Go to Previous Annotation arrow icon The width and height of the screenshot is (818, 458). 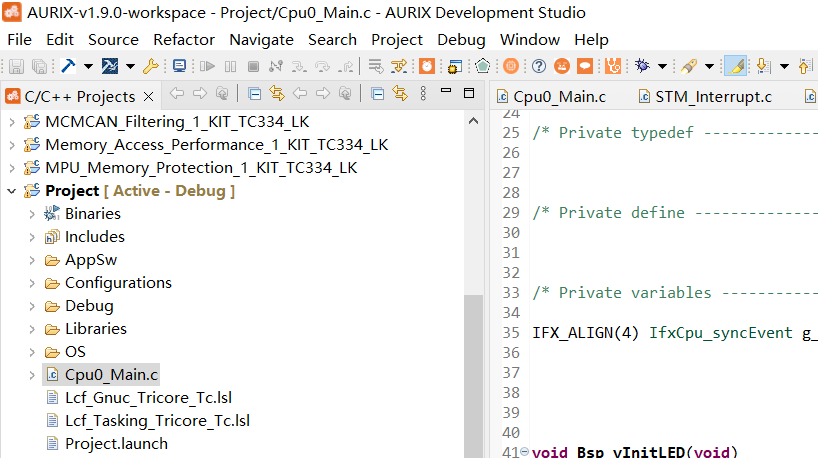[804, 66]
